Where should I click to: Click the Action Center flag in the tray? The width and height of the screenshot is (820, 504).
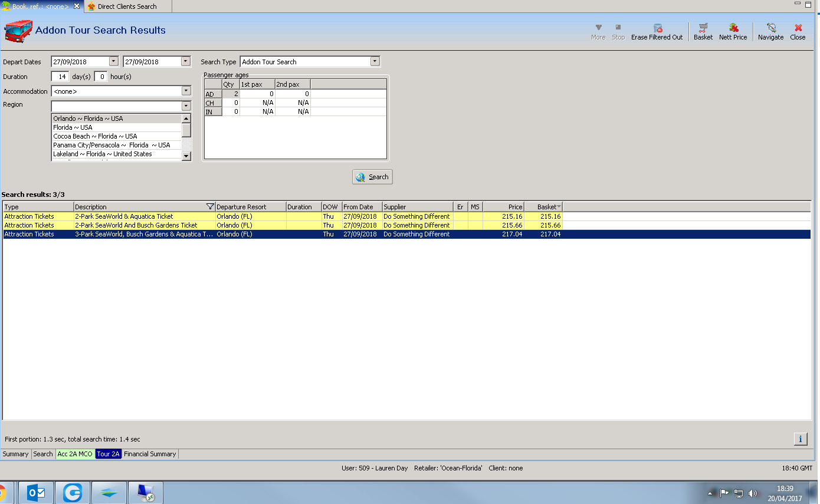point(724,493)
